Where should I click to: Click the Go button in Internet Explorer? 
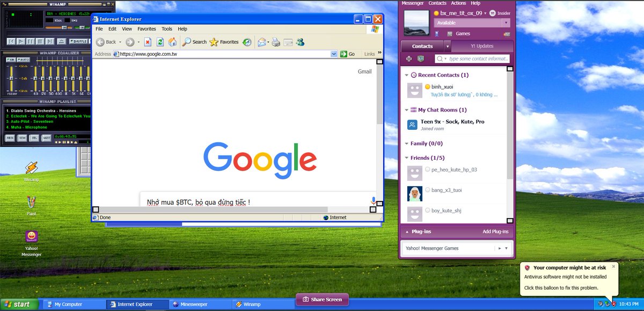pyautogui.click(x=348, y=54)
